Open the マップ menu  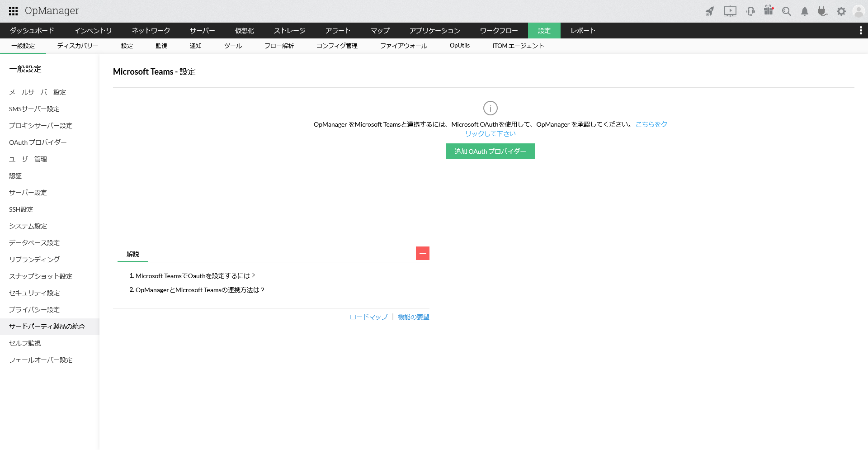[x=380, y=30]
